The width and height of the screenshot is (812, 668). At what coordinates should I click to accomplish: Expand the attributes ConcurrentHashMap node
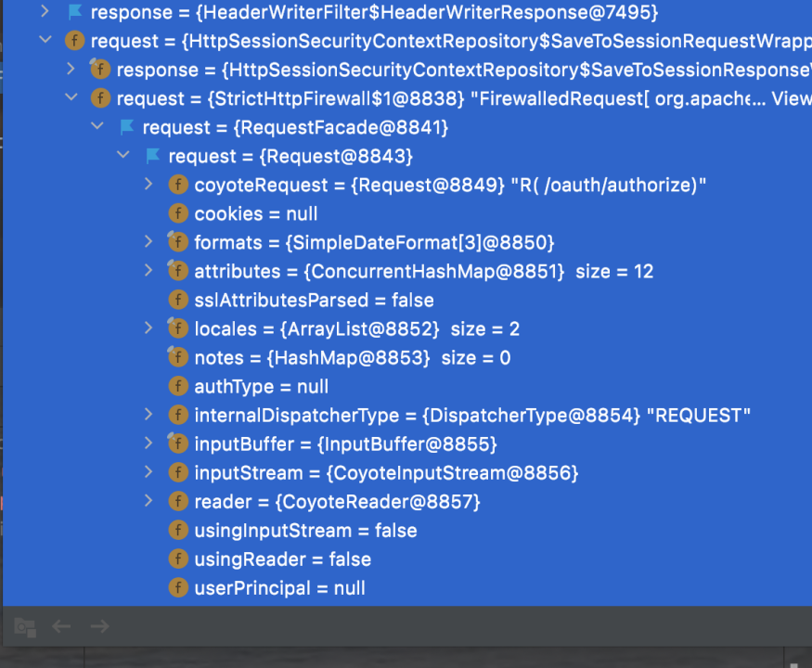pyautogui.click(x=148, y=271)
